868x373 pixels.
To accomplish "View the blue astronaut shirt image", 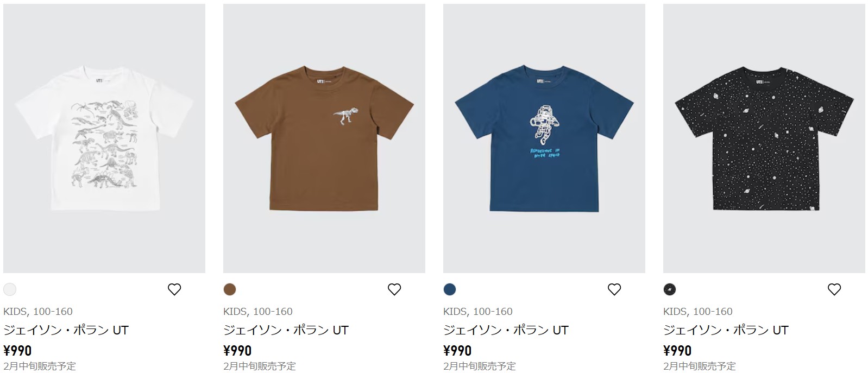I will coord(544,138).
